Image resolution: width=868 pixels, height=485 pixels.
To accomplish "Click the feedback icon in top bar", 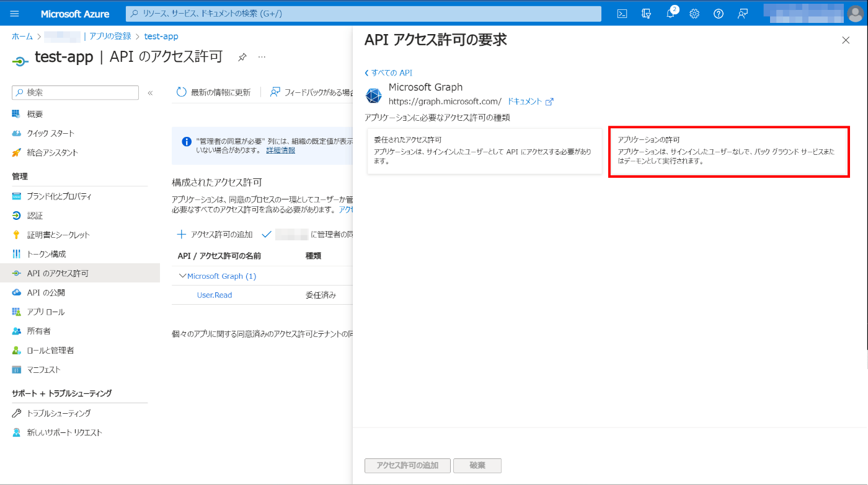I will click(x=743, y=14).
